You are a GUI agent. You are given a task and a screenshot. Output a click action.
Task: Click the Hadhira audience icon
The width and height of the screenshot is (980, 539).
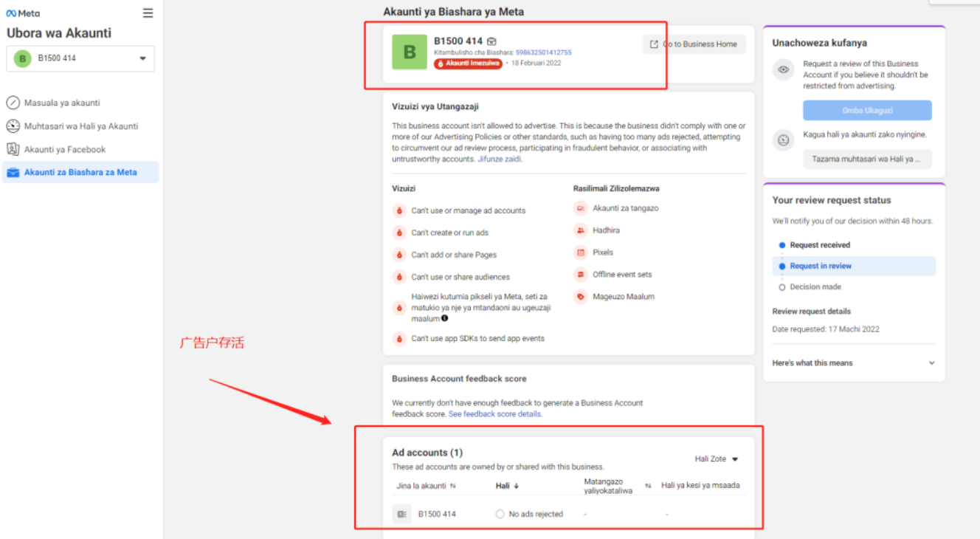[x=580, y=230]
